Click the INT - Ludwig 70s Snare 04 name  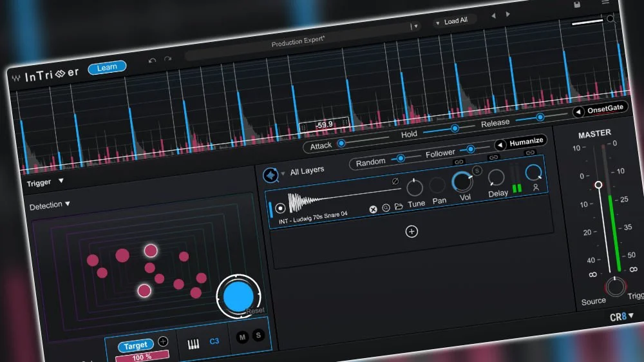[x=313, y=217]
